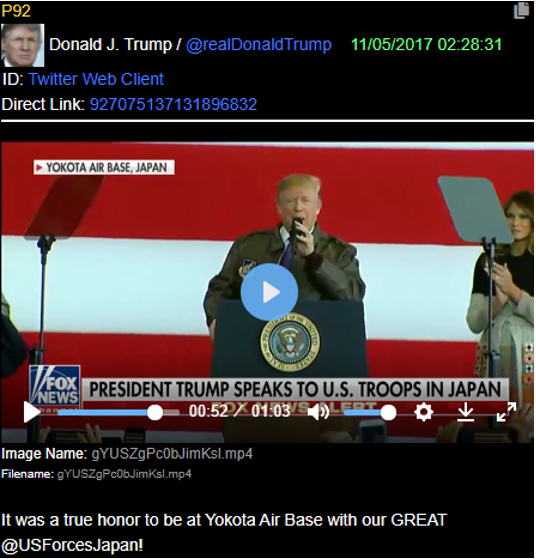Click the 11/05/2017 02:28:31 timestamp
Screen dimensions: 536x559
point(427,45)
